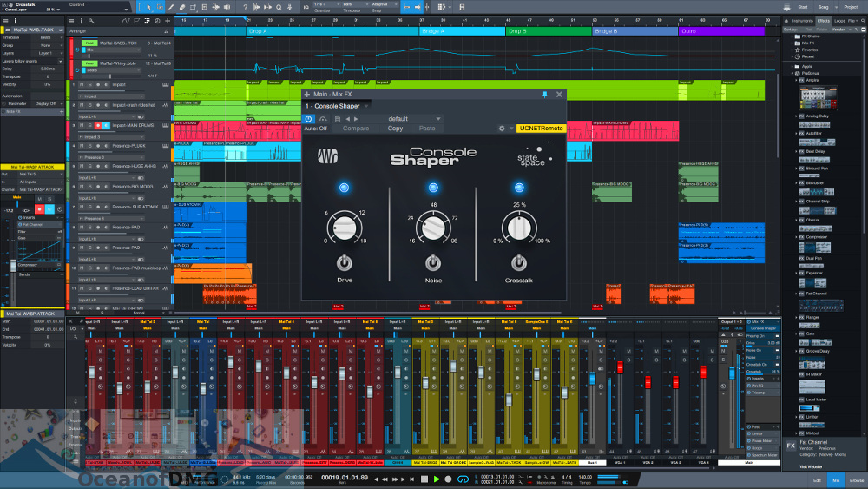Add new FX via plus icon in Mix FX window

coord(306,94)
